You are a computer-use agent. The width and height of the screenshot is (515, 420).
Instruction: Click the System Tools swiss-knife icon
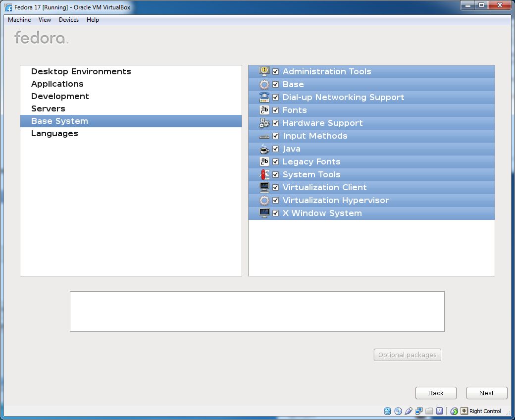[x=264, y=174]
